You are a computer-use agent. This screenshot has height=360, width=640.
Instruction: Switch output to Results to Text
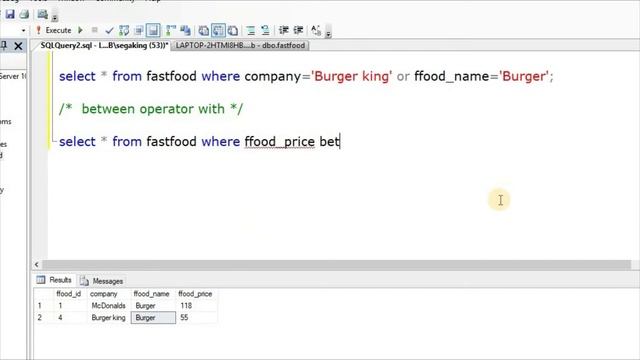[203, 30]
